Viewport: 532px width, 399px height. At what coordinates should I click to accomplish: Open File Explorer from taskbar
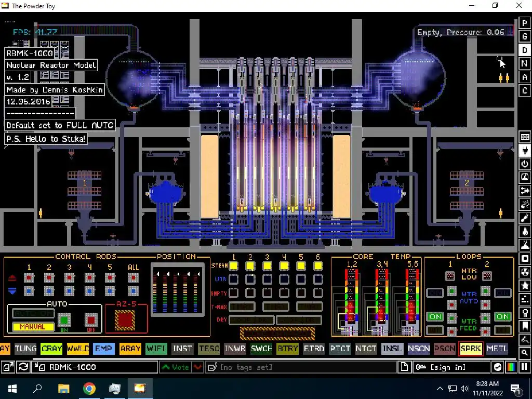point(63,389)
